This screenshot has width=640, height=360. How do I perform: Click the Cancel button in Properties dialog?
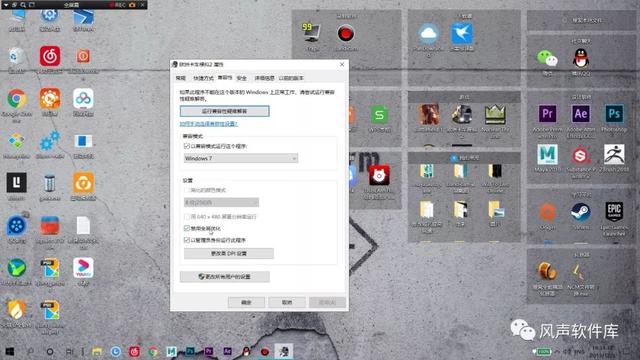tap(287, 302)
